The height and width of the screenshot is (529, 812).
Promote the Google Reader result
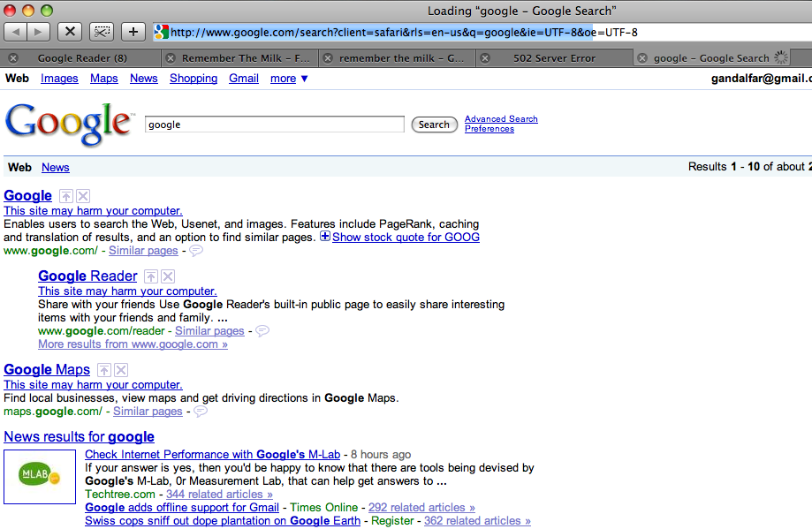click(151, 276)
